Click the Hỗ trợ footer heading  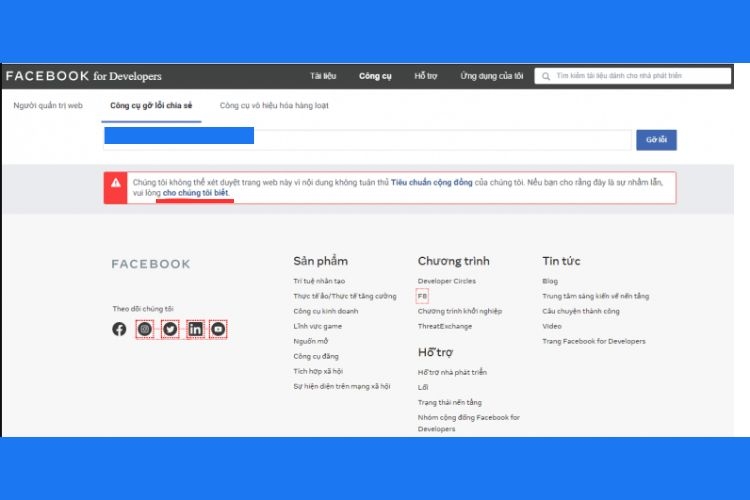click(435, 353)
